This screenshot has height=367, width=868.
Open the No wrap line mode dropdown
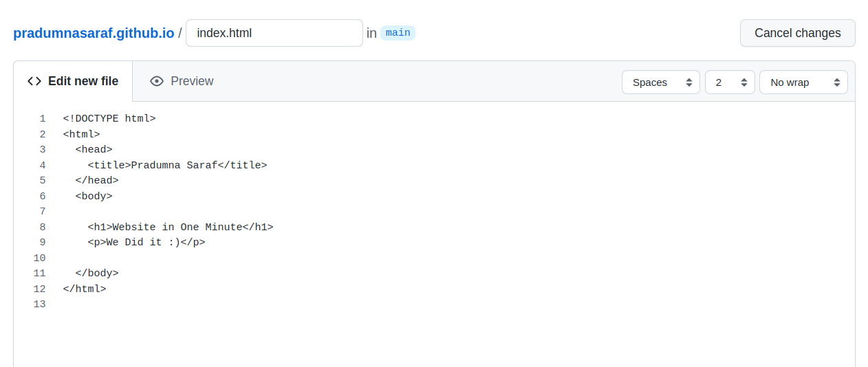(x=803, y=82)
